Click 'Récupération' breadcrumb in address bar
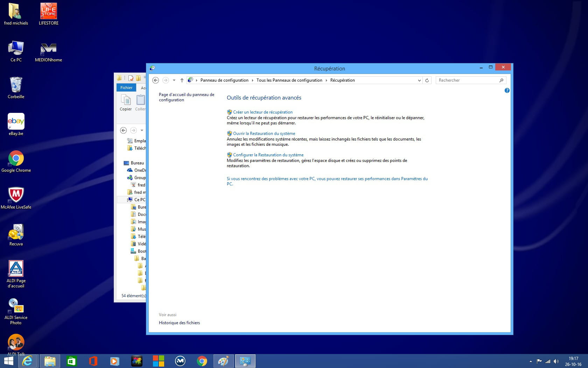 point(342,80)
